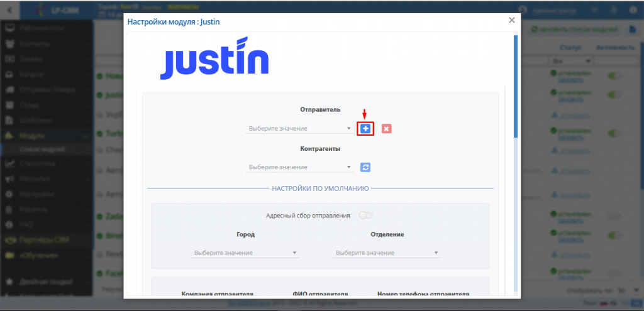Click the sidebar collapse arrow in the CRM header
This screenshot has width=644, height=311.
(9, 10)
